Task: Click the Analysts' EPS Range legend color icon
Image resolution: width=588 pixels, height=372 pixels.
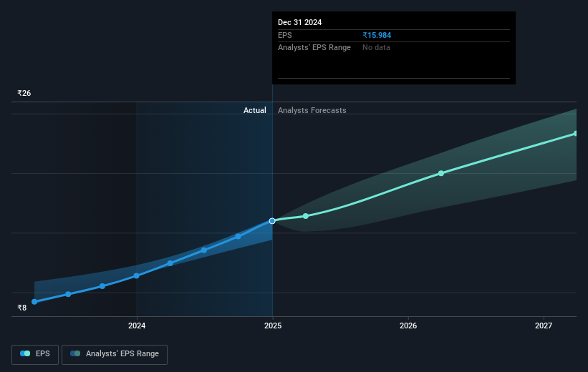Action: [x=75, y=353]
